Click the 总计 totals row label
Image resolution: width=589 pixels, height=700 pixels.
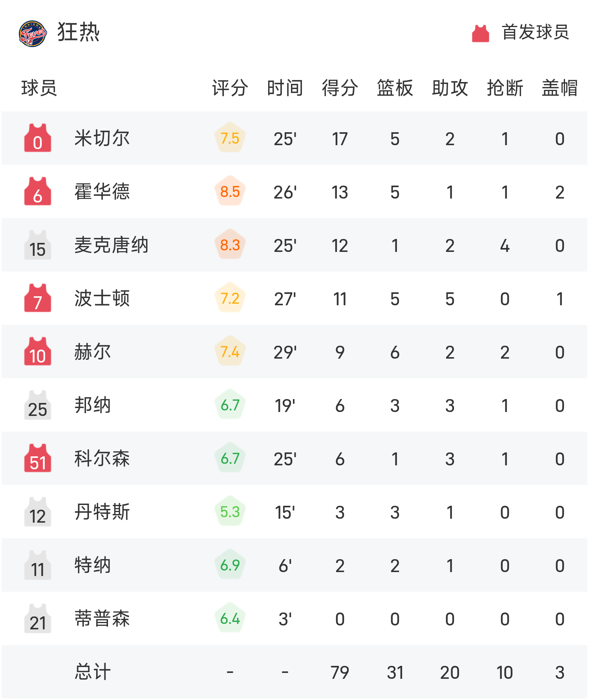(93, 672)
